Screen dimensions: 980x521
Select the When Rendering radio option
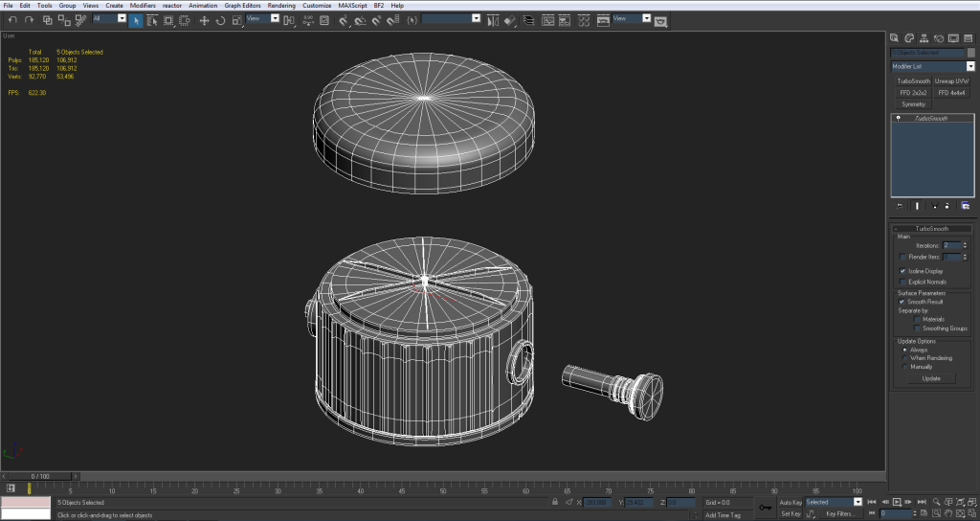point(903,358)
